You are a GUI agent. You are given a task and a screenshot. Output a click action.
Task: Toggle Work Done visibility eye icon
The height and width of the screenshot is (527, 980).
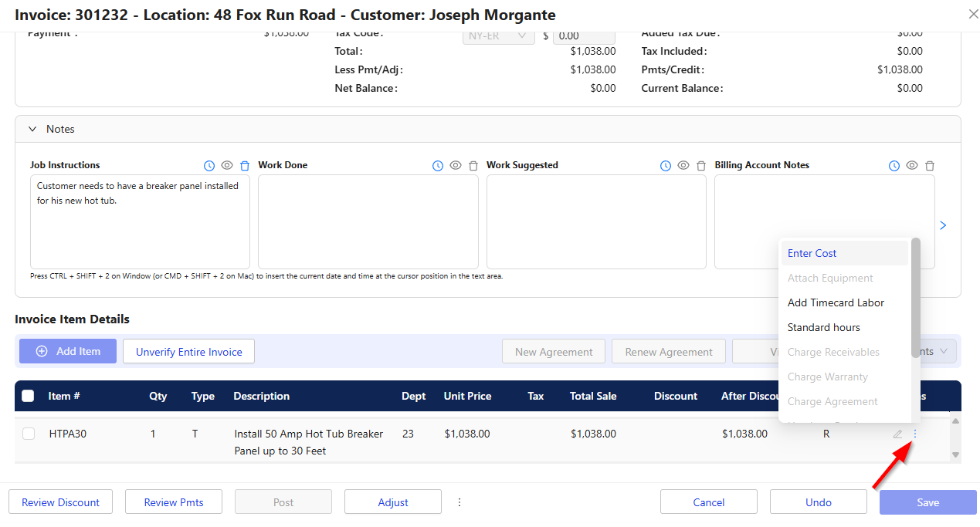(456, 166)
